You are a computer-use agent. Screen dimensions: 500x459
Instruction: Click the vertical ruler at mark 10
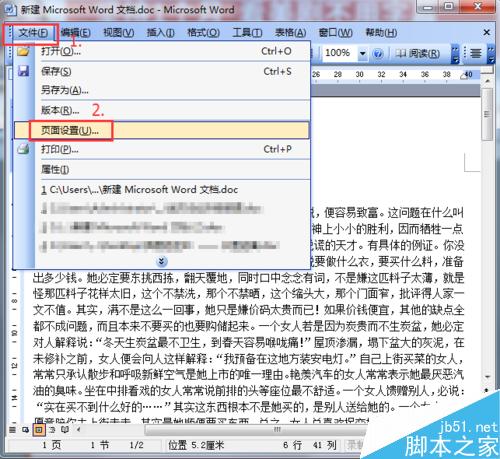pyautogui.click(x=14, y=333)
